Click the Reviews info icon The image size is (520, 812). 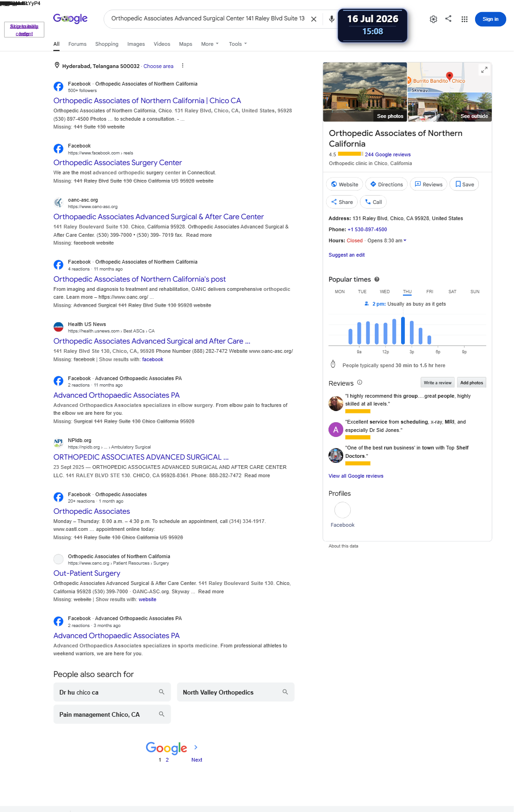[x=359, y=382]
